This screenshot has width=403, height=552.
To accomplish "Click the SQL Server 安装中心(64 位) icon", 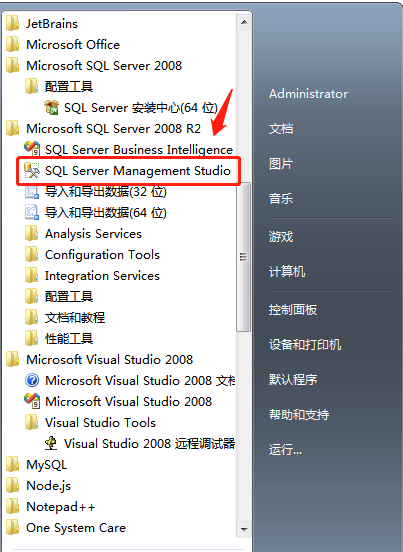I will (x=51, y=107).
